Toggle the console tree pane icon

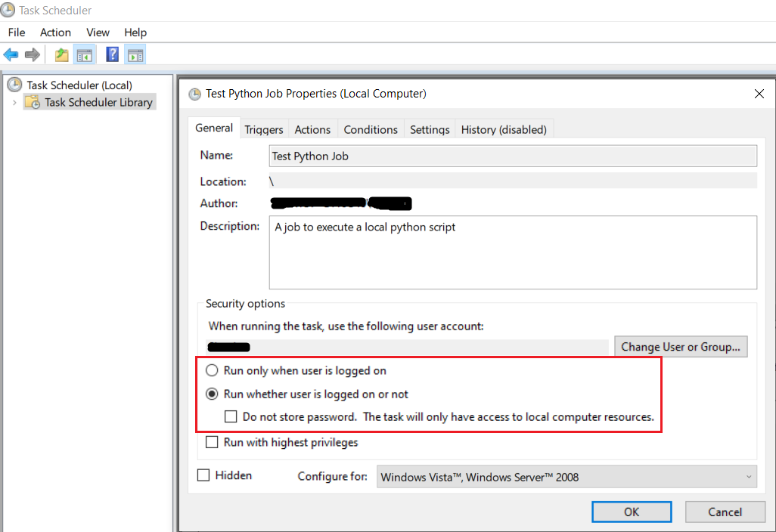coord(85,54)
